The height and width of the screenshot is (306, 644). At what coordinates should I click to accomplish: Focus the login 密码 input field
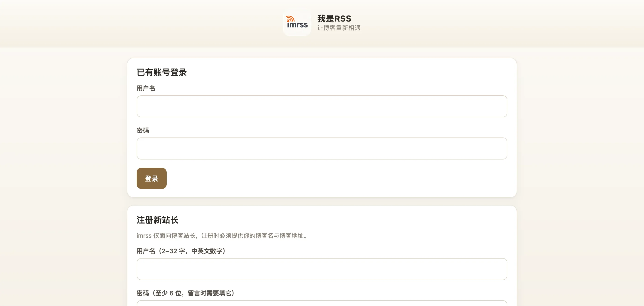pos(322,149)
